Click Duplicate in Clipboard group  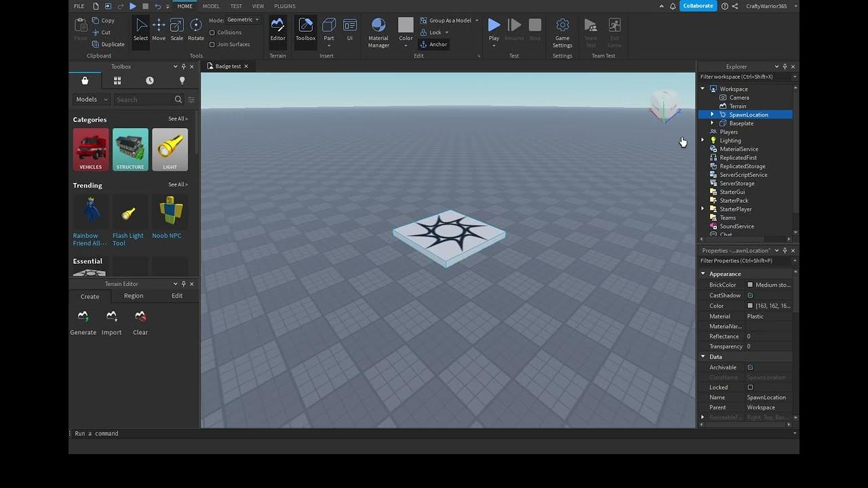108,44
